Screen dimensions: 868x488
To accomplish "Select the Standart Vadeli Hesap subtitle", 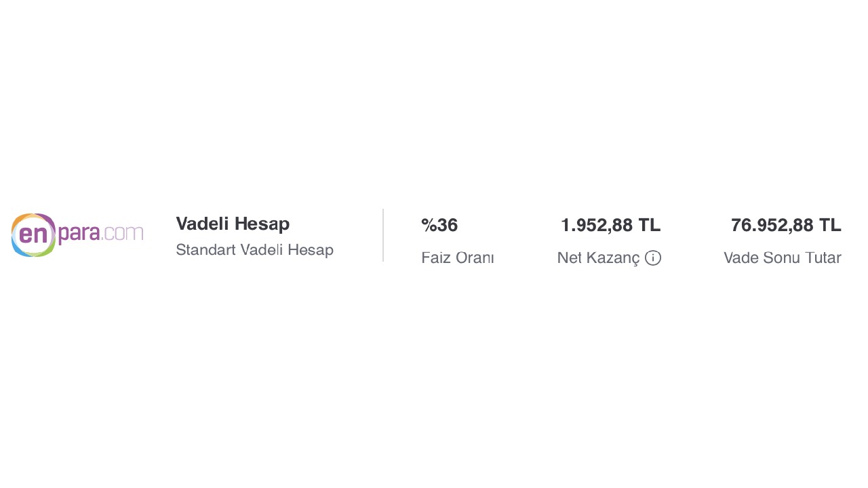I will click(254, 250).
